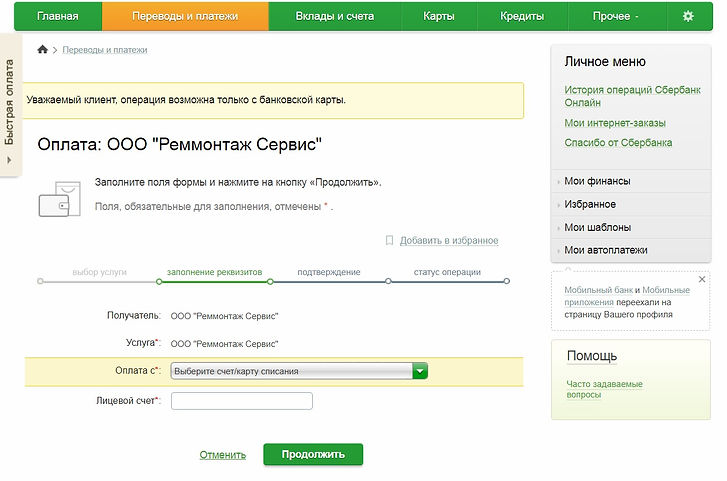Open the Мобильный банк link
This screenshot has width=727, height=481.
(x=599, y=290)
